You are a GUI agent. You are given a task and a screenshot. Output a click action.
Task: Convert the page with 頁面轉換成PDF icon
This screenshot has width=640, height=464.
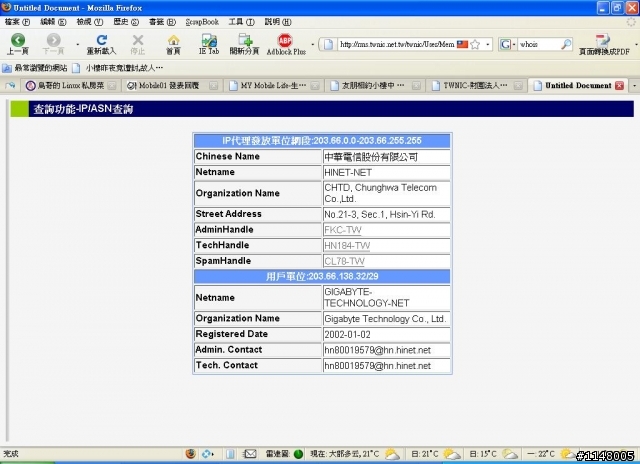pyautogui.click(x=604, y=44)
